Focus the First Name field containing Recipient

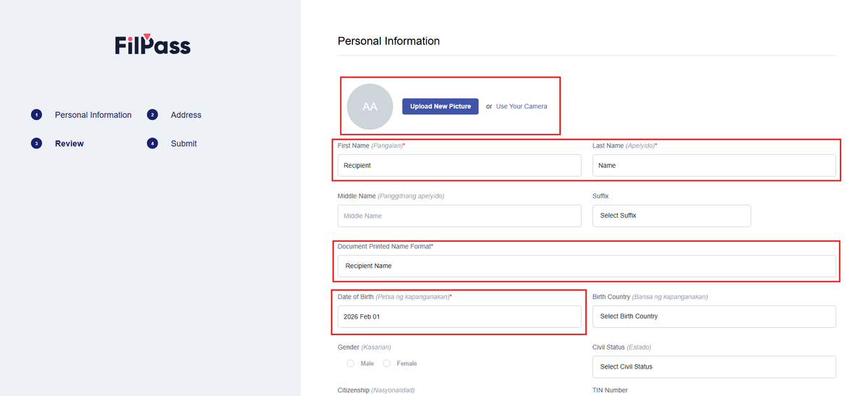pyautogui.click(x=459, y=165)
